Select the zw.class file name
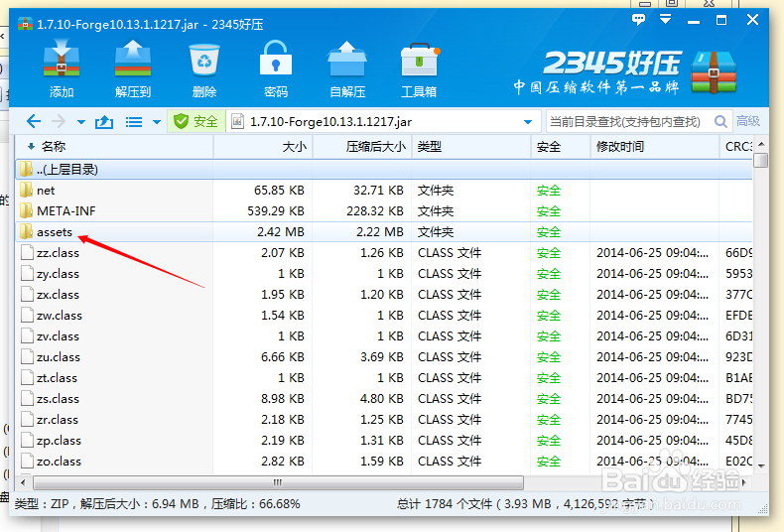The width and height of the screenshot is (784, 532). pos(59,316)
